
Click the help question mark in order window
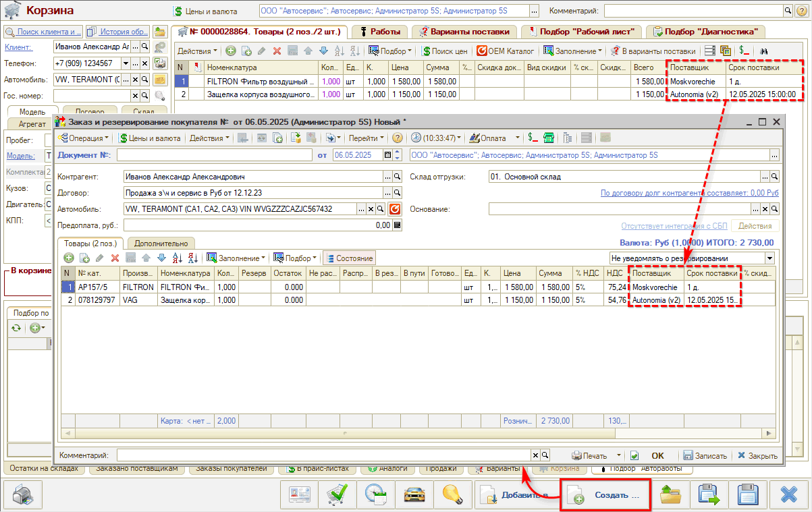click(397, 138)
